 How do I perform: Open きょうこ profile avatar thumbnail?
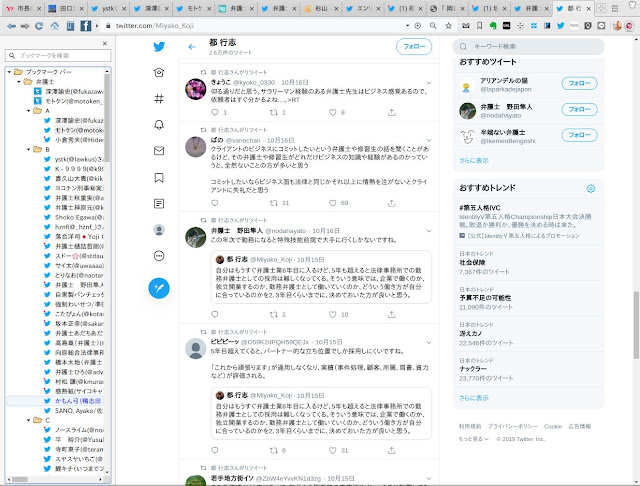coord(196,89)
